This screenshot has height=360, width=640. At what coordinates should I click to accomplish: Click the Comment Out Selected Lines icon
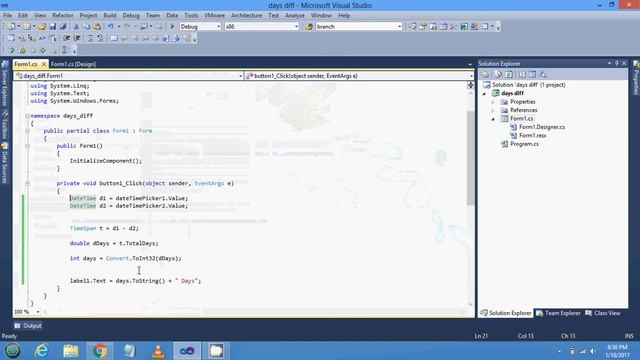tap(90, 38)
